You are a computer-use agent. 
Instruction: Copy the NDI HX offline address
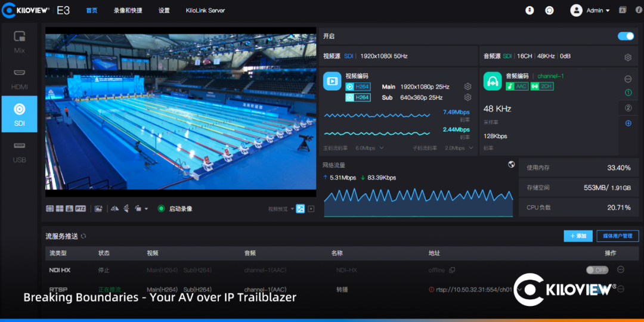(x=452, y=270)
